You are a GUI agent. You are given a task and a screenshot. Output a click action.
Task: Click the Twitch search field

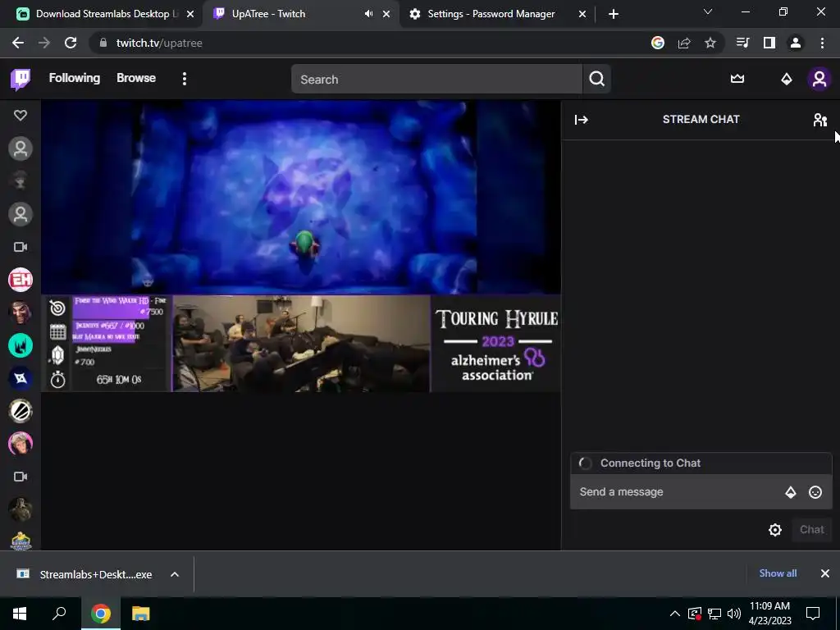click(x=436, y=80)
